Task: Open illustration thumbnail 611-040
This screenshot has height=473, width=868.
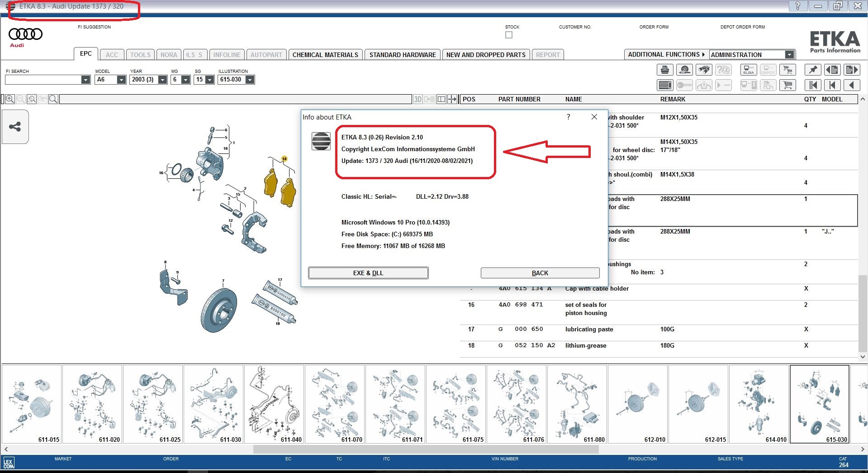Action: click(x=274, y=404)
